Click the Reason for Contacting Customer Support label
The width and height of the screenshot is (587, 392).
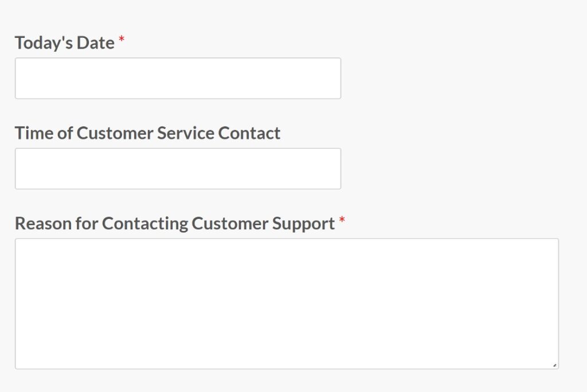(x=174, y=224)
